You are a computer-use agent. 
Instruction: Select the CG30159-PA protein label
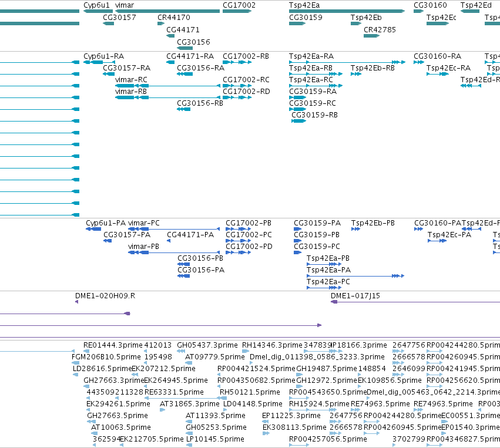coord(317,223)
